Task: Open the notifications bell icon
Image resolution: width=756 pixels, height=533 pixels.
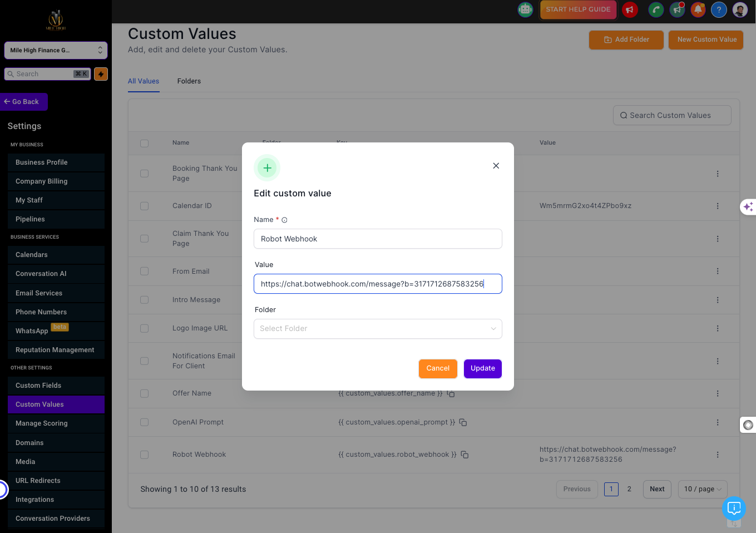Action: click(x=698, y=9)
